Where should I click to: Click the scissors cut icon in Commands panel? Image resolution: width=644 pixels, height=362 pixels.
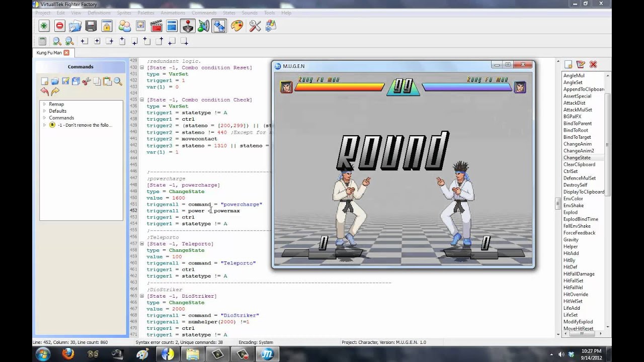[87, 81]
